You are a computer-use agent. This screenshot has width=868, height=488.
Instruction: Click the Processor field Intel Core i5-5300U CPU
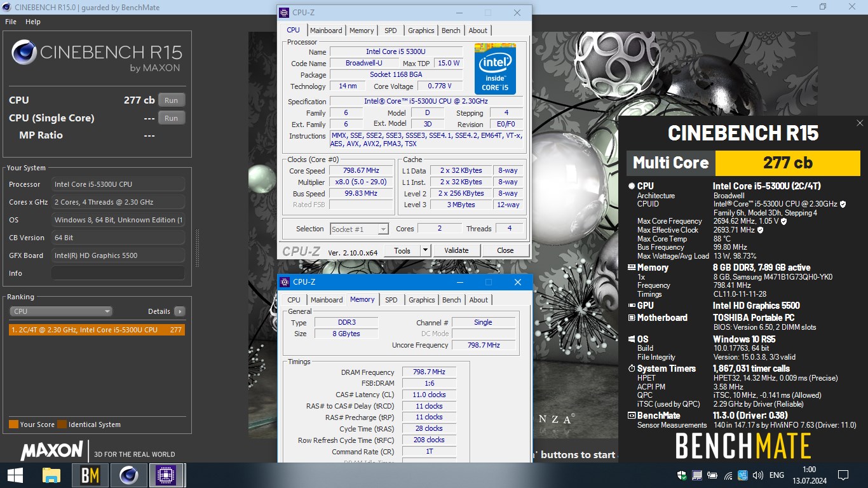pyautogui.click(x=118, y=184)
